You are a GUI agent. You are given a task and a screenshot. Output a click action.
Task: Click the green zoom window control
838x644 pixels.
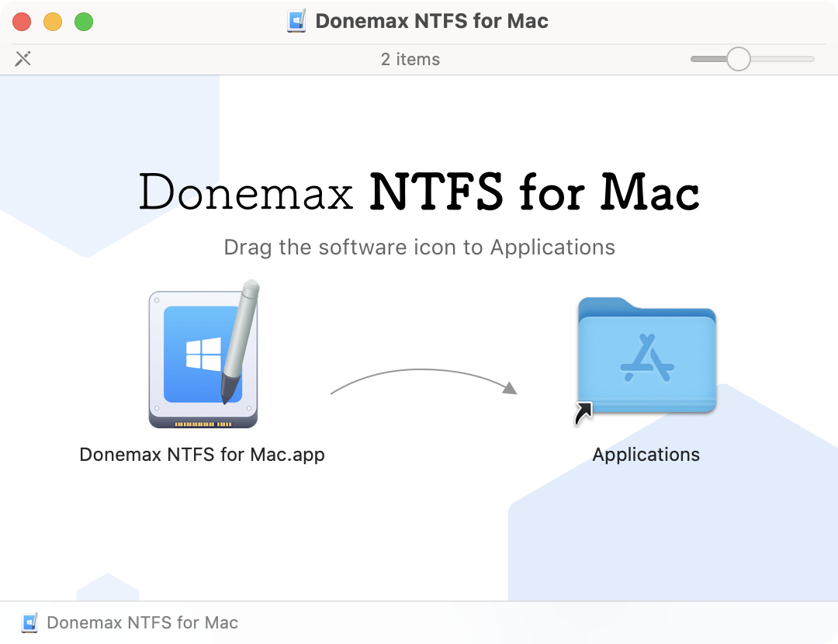[84, 22]
